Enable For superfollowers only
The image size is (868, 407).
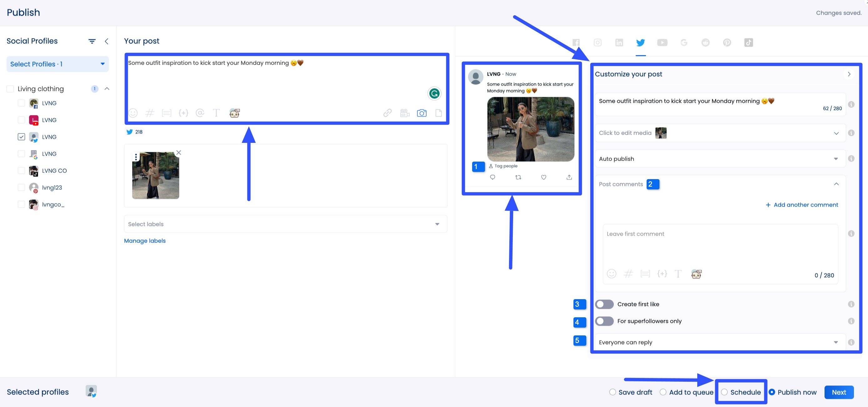(x=604, y=321)
